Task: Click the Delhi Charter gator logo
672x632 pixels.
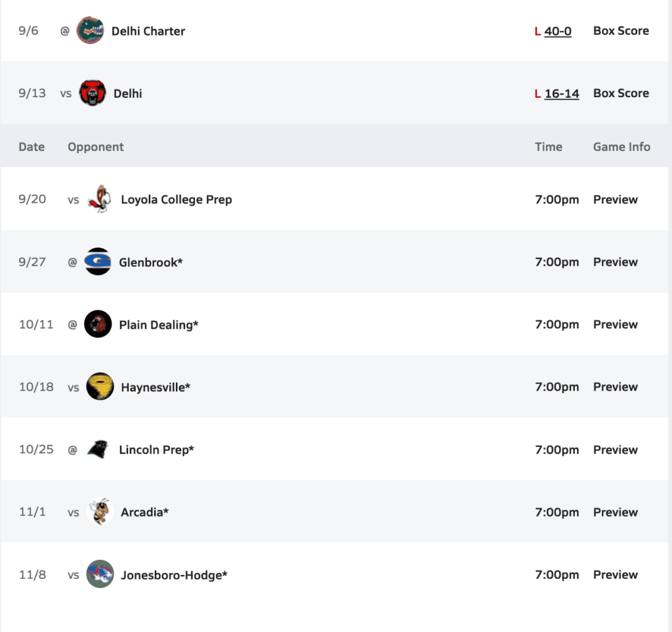Action: pyautogui.click(x=91, y=31)
